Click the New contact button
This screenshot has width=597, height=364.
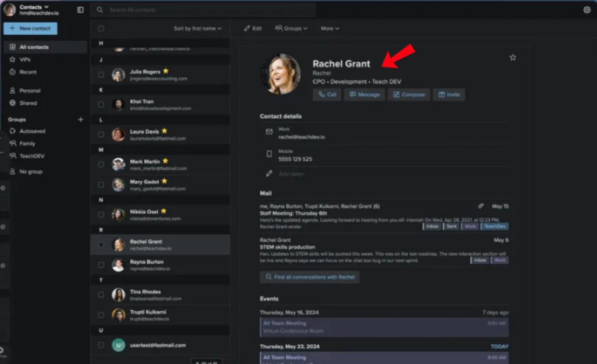tap(30, 28)
